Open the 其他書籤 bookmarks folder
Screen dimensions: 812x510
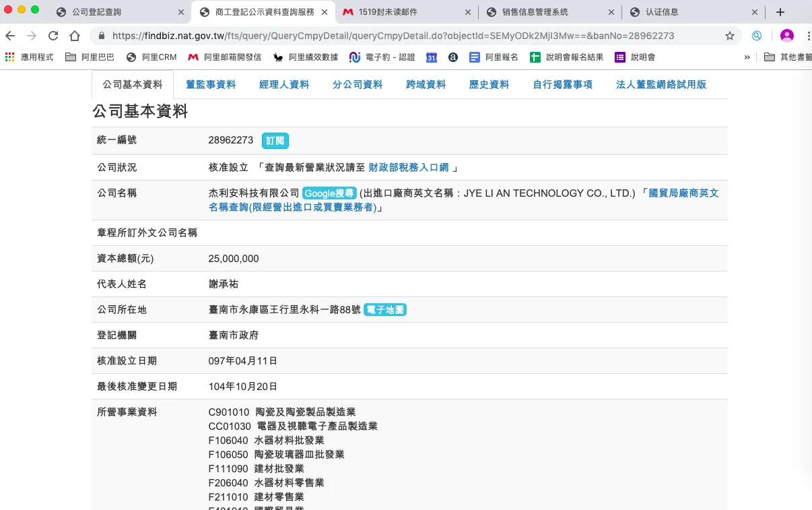click(788, 57)
